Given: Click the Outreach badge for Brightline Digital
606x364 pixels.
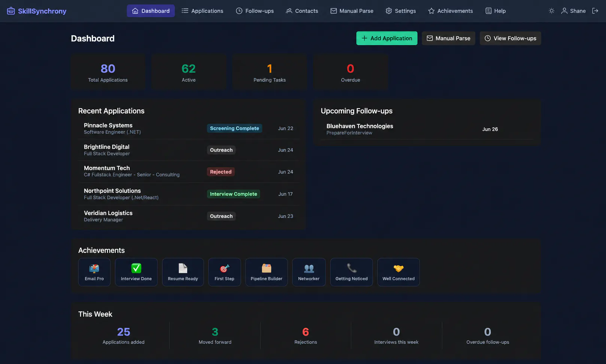Looking at the screenshot, I should (221, 150).
